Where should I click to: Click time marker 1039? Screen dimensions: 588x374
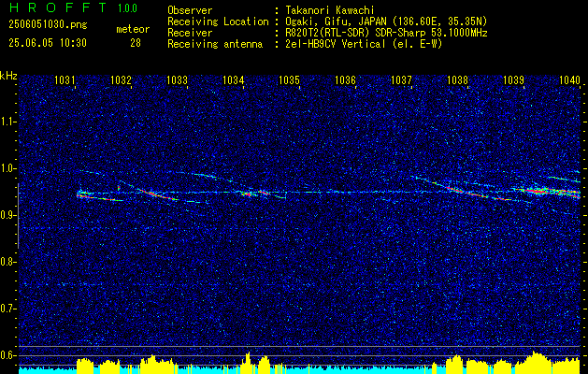513,79
